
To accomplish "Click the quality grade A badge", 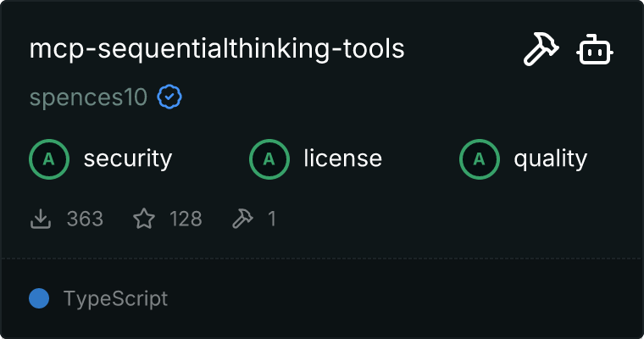I will [x=480, y=159].
